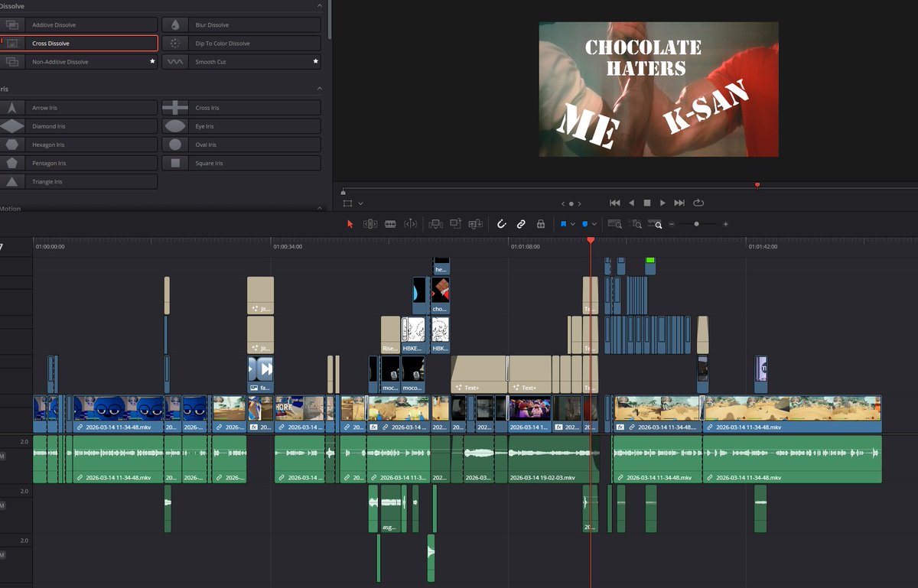Select the 'cho...' chocolate thumbnail clip
The height and width of the screenshot is (588, 918).
pyautogui.click(x=440, y=295)
